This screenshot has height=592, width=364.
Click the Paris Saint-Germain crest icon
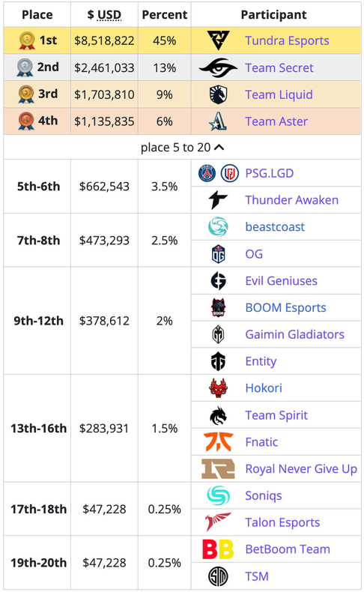(207, 173)
